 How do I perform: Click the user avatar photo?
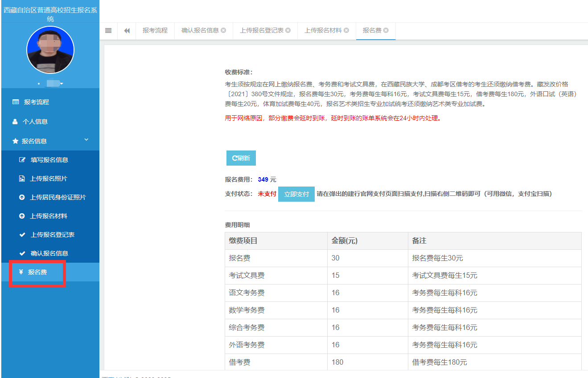click(x=50, y=50)
